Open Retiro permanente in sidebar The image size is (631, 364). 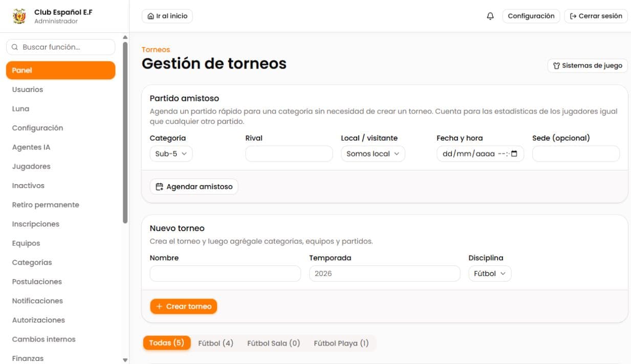[x=60, y=204]
